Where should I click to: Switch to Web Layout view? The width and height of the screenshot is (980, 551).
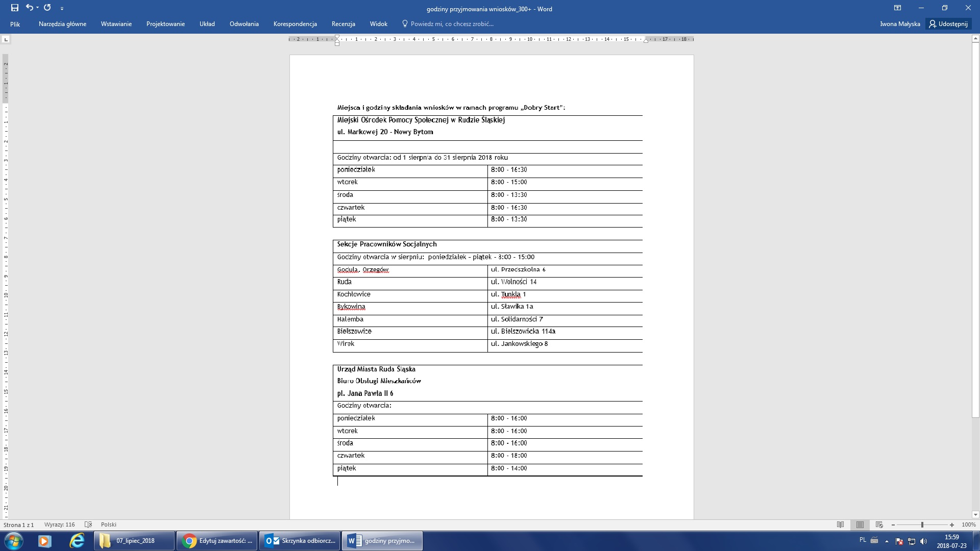tap(879, 524)
